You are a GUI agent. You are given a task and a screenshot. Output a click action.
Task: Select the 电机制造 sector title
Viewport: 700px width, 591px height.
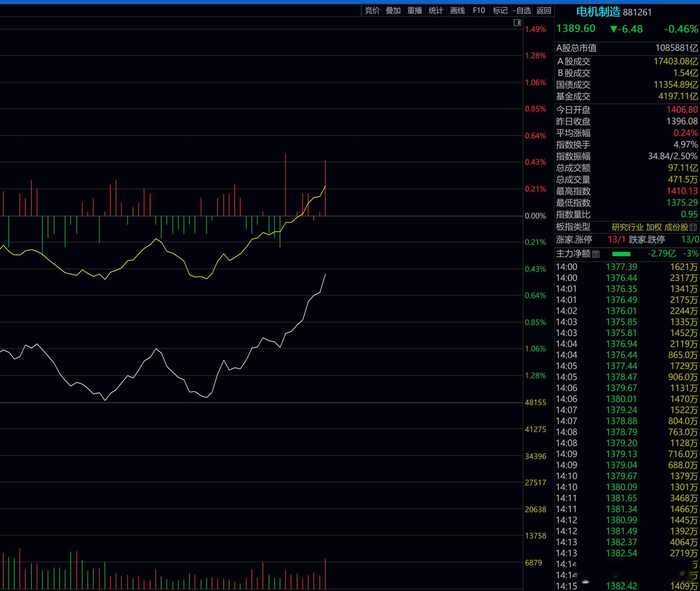point(598,12)
